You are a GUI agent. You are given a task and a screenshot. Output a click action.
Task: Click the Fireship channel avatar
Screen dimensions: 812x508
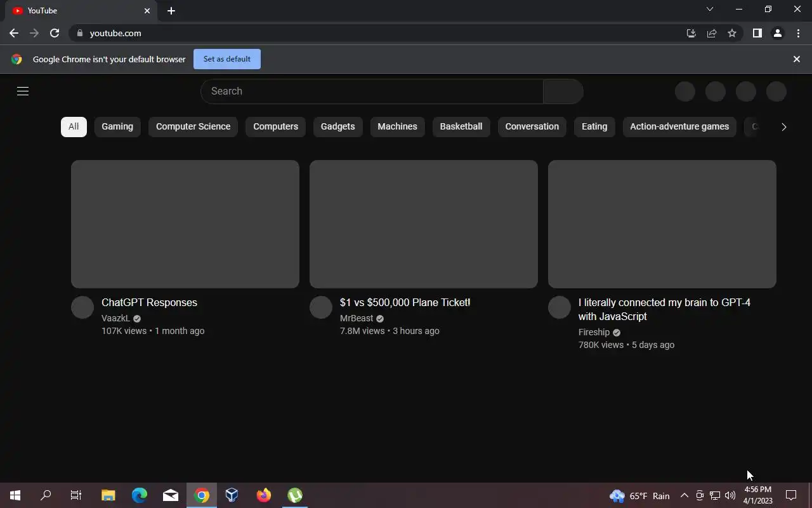[x=560, y=307]
